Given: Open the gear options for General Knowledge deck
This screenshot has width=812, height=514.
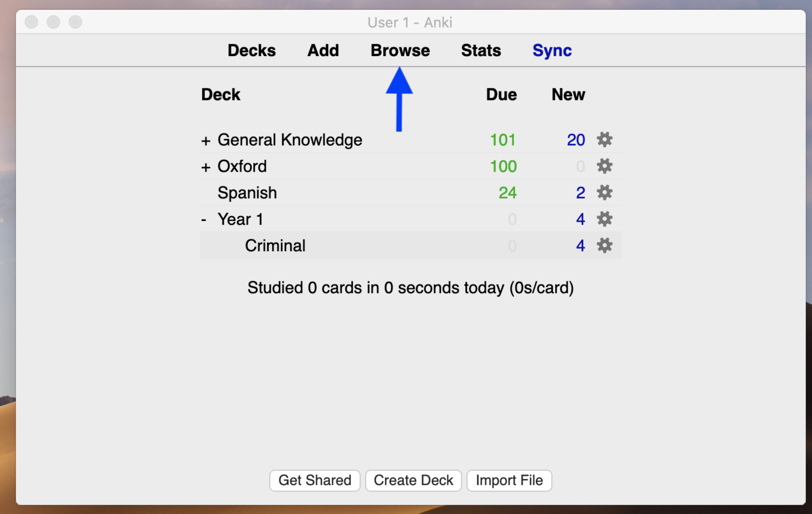Looking at the screenshot, I should (x=604, y=139).
